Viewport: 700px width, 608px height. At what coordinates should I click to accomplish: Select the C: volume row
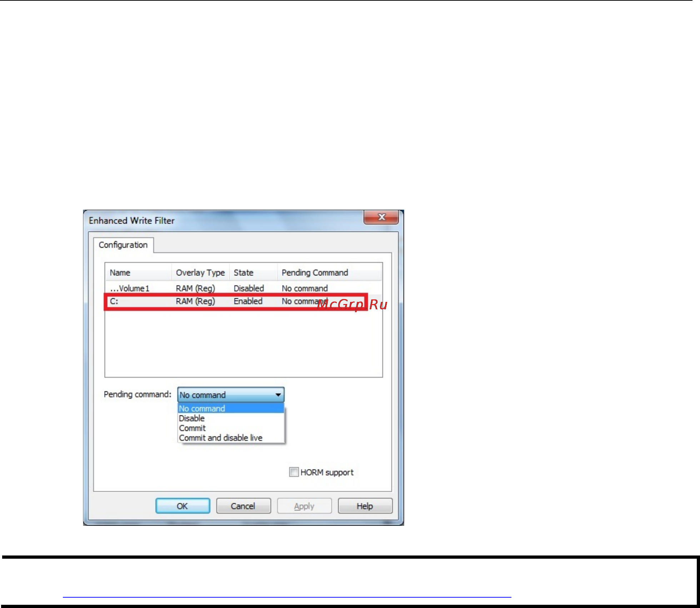244,301
